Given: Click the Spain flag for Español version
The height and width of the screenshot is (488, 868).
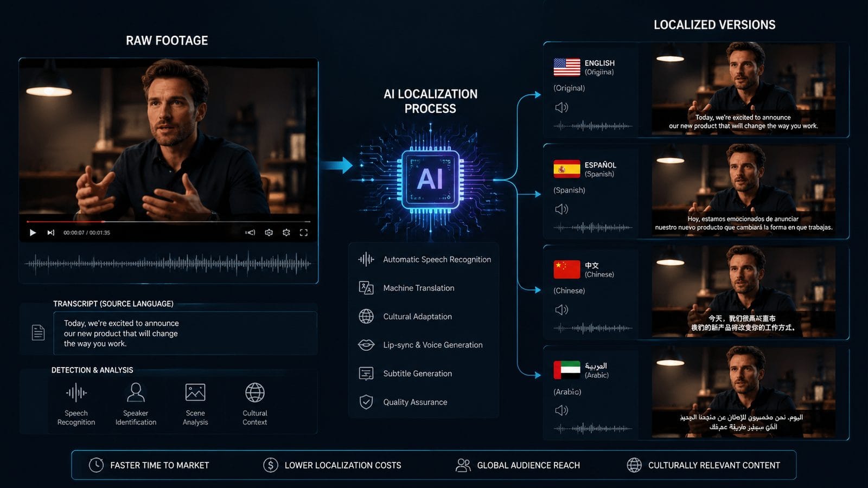Looking at the screenshot, I should pyautogui.click(x=567, y=169).
